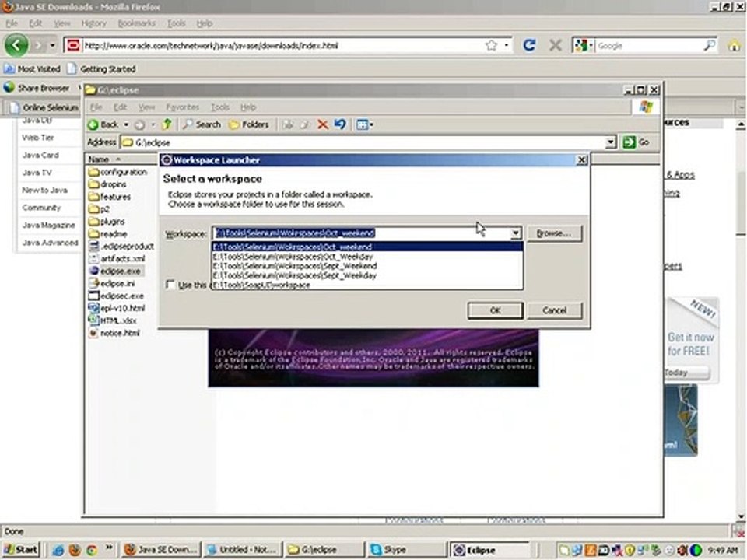The height and width of the screenshot is (560, 747).
Task: Click Up folder icon in Explorer toolbar
Action: [167, 124]
